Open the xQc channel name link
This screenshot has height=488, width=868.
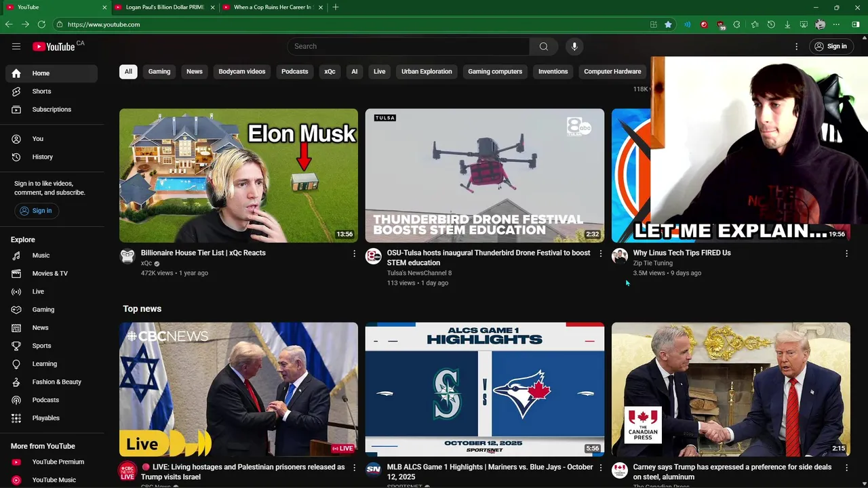pos(146,264)
